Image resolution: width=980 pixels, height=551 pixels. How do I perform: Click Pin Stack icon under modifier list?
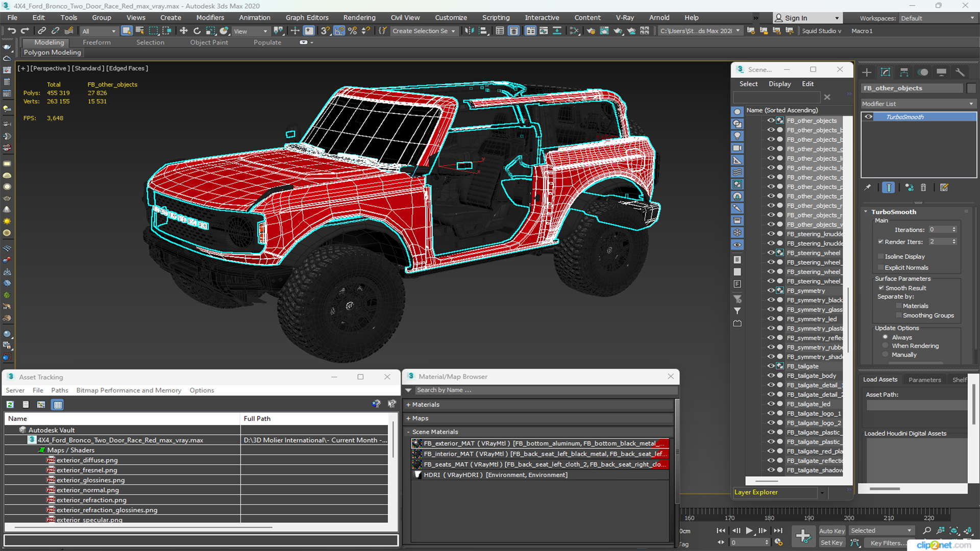click(x=868, y=188)
